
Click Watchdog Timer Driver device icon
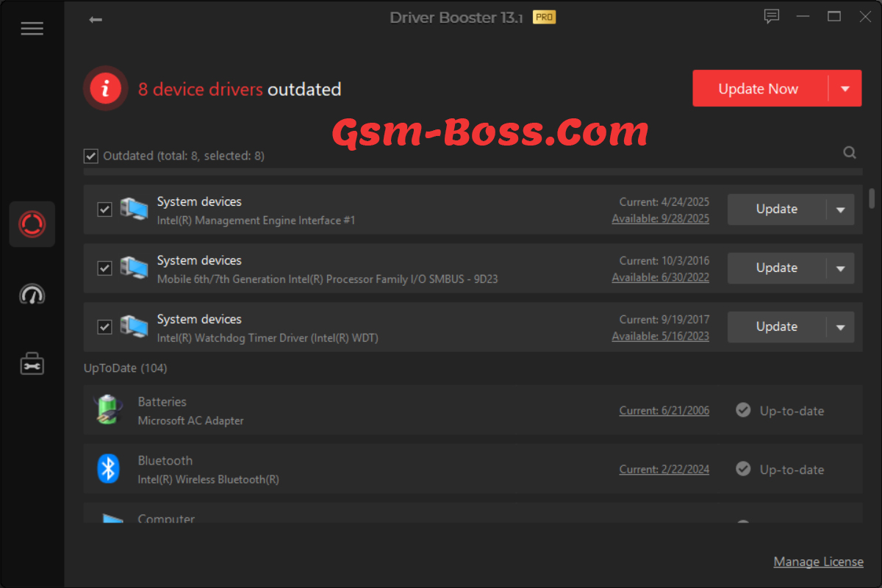133,327
